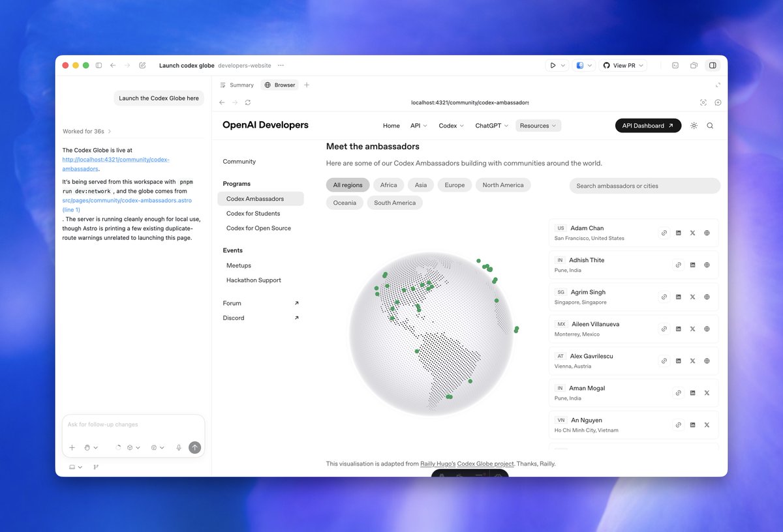Select the All regions filter

coord(348,185)
